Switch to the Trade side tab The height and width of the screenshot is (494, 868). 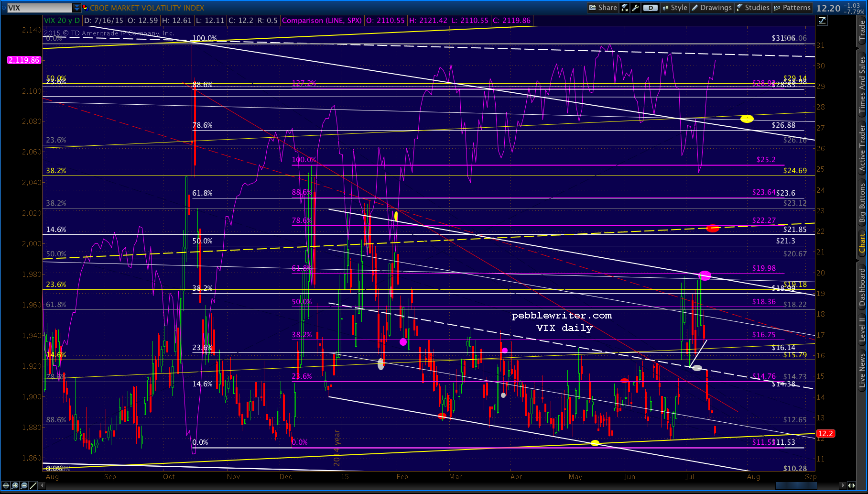click(x=862, y=31)
